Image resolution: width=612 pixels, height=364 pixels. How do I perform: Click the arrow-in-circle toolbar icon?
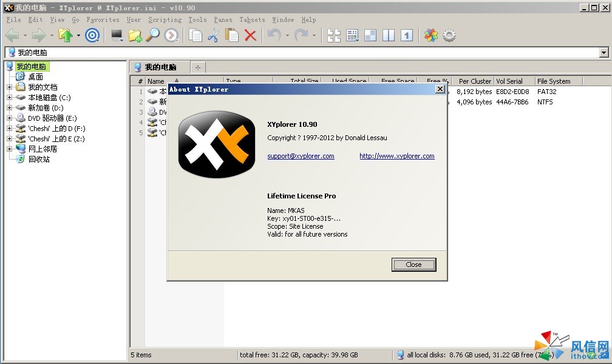(x=171, y=36)
